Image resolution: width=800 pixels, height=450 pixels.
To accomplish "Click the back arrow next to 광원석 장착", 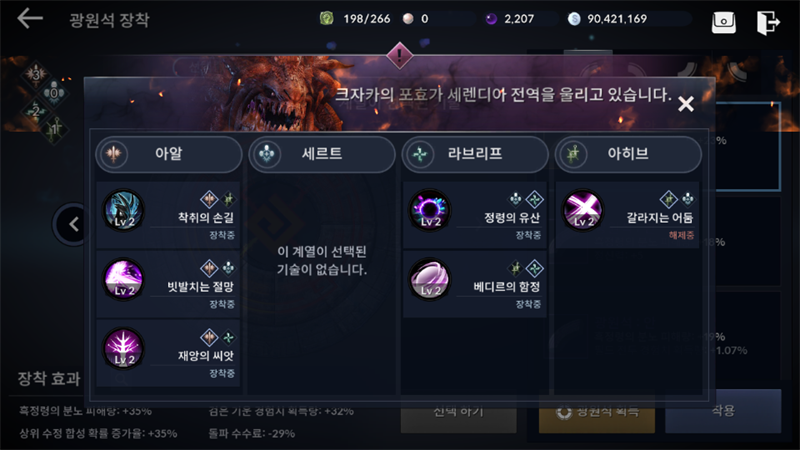I will [x=30, y=19].
